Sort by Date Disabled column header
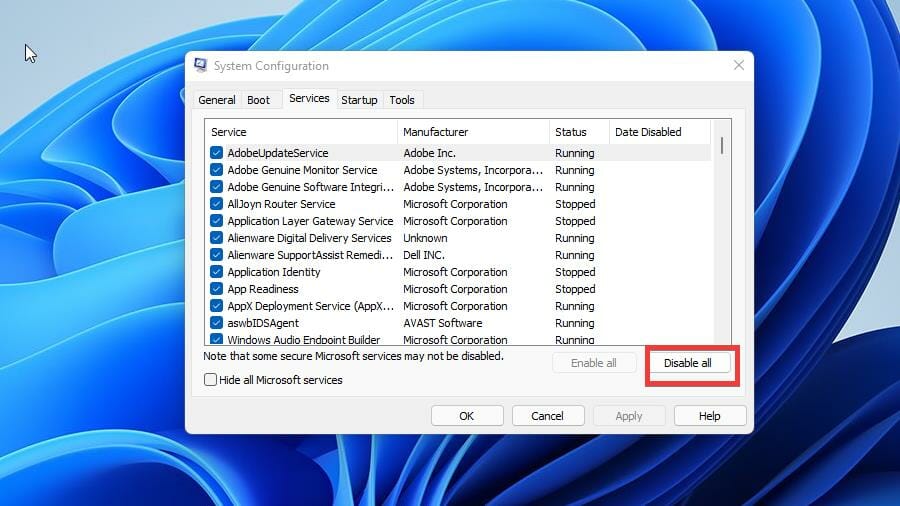Screen dimensions: 900x506 [x=660, y=132]
